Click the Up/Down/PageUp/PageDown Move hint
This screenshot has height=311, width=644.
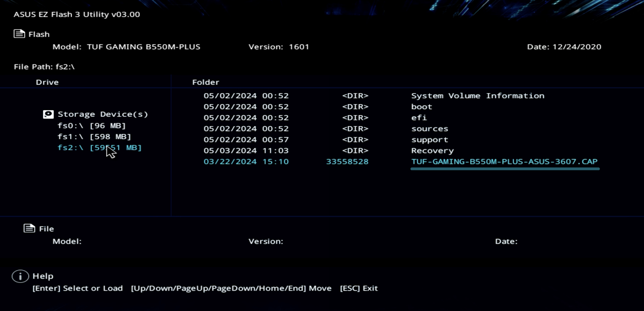[231, 288]
